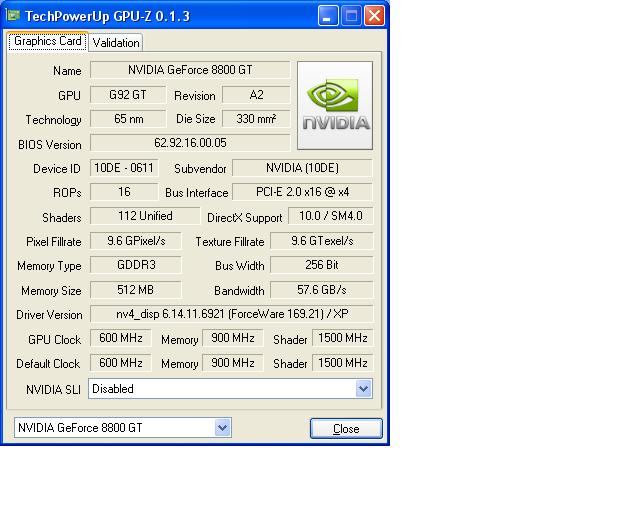
Task: Click the DirectX Support field 10.0 / SM4.0
Action: 331,216
